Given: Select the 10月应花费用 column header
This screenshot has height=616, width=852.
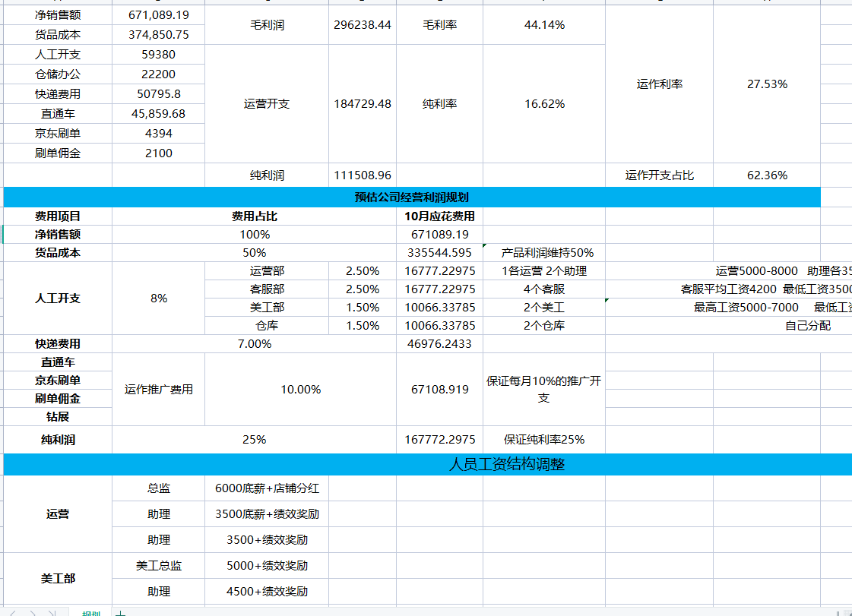Looking at the screenshot, I should click(439, 216).
